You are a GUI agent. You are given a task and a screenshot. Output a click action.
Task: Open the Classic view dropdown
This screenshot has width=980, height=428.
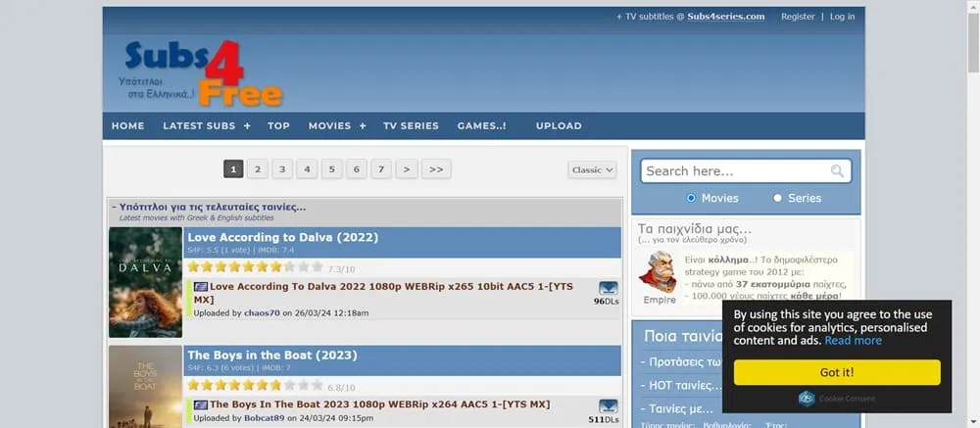[592, 170]
